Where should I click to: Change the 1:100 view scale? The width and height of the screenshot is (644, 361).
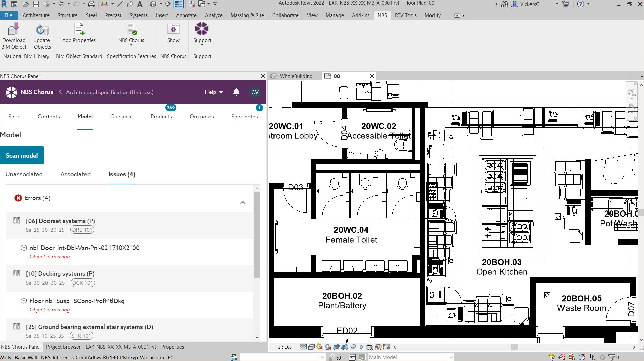pyautogui.click(x=284, y=347)
